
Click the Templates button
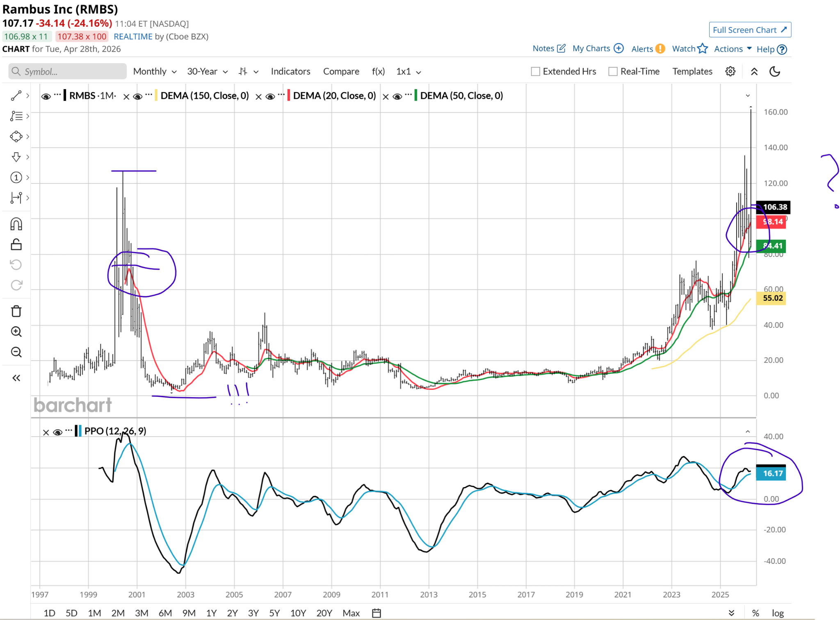coord(692,71)
